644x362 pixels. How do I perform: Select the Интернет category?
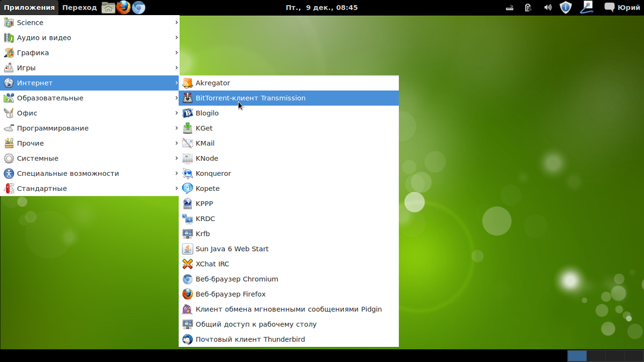[90, 83]
